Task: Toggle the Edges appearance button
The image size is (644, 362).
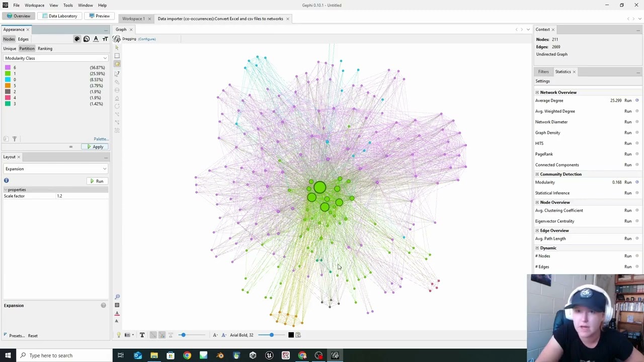Action: (x=23, y=39)
